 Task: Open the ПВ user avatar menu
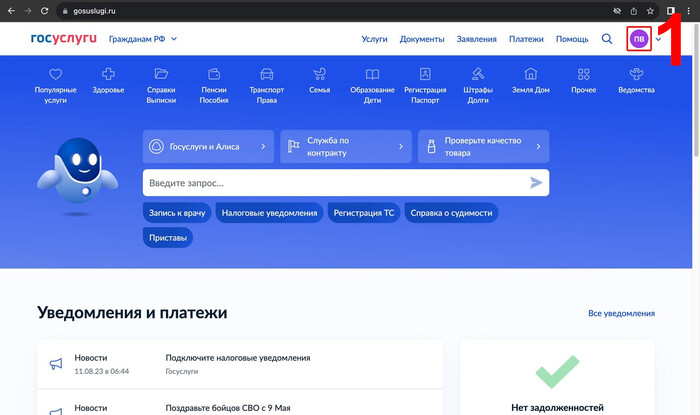pos(638,39)
